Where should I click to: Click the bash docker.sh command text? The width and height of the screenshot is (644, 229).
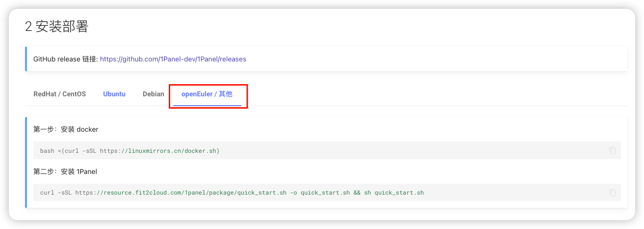130,151
